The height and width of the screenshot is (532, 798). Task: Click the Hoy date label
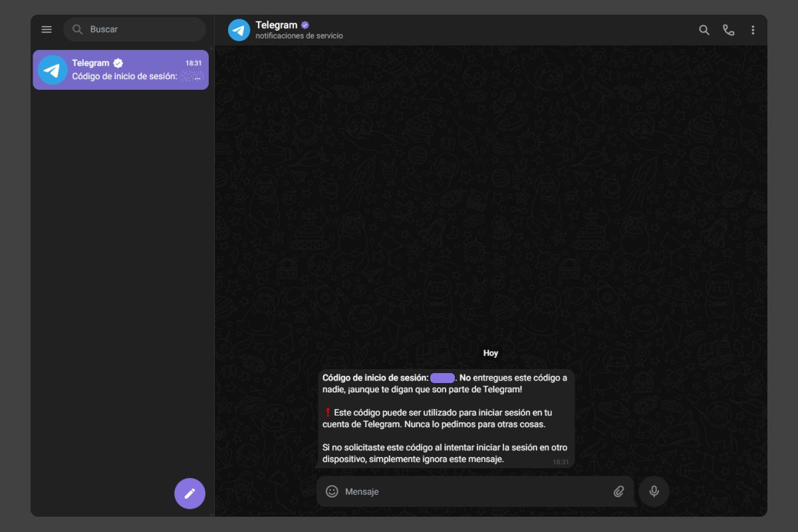pyautogui.click(x=490, y=353)
